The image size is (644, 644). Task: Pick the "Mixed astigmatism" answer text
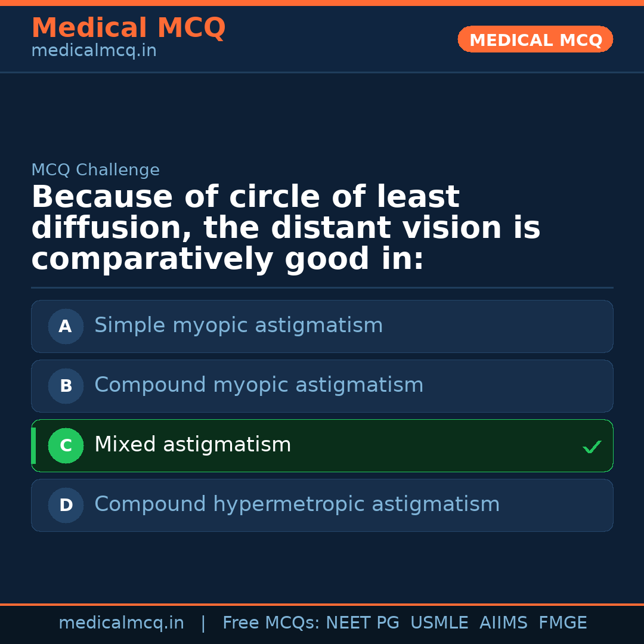(193, 445)
